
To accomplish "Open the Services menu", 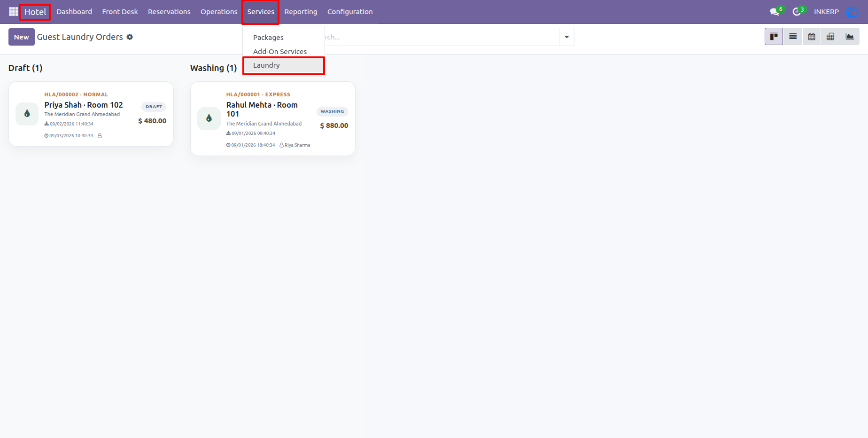I will (x=261, y=12).
